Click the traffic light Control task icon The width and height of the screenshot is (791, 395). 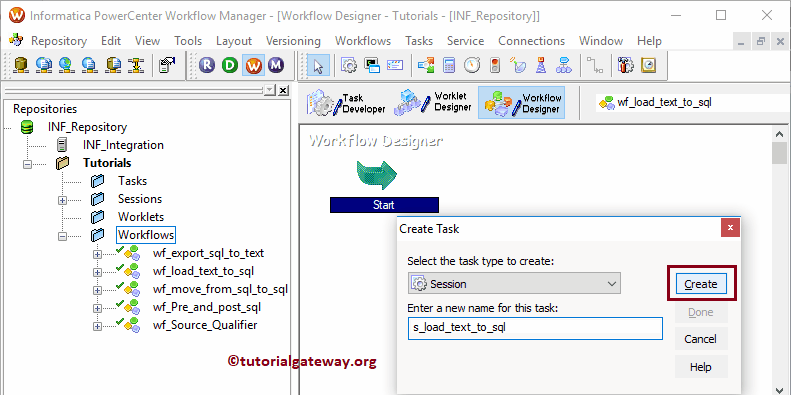pyautogui.click(x=495, y=65)
